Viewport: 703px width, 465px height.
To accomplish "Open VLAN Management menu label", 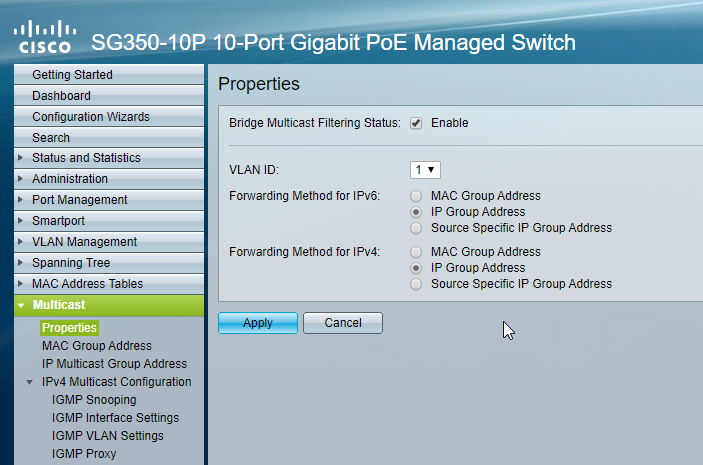I will 84,242.
